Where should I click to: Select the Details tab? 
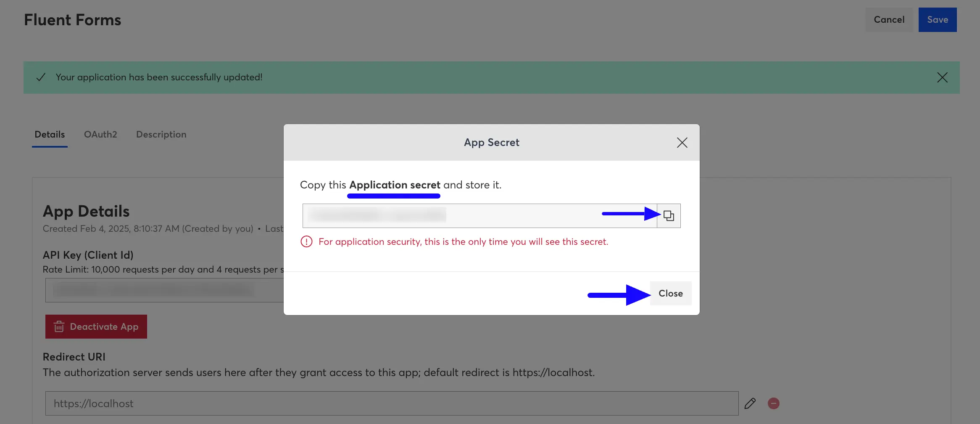(50, 135)
